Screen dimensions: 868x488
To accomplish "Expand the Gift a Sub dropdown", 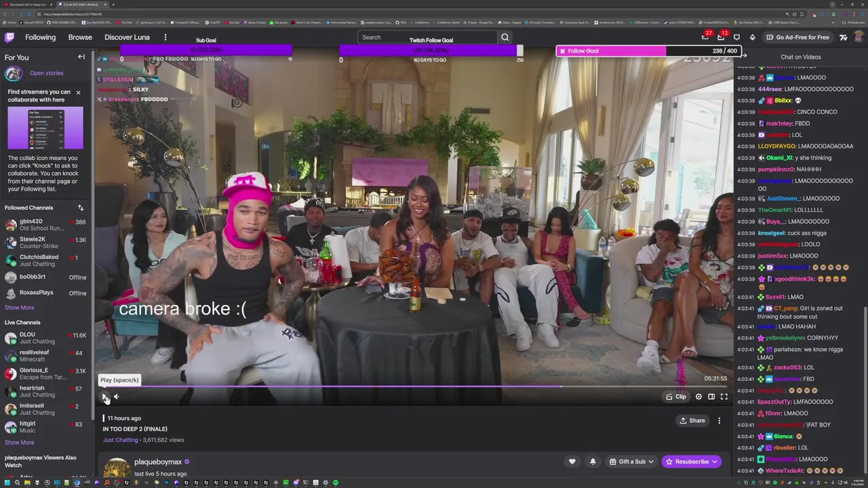I will point(631,462).
